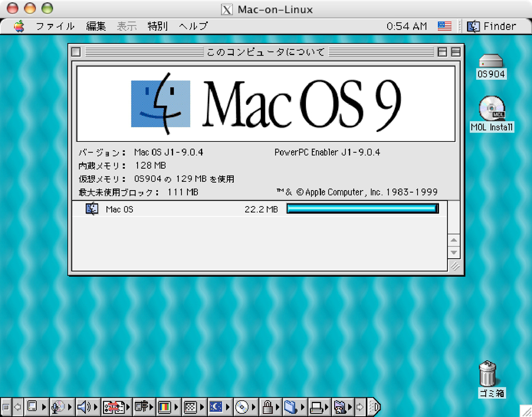532x417 pixels.
Task: Open the File Sharing folder module
Action: pos(290,407)
